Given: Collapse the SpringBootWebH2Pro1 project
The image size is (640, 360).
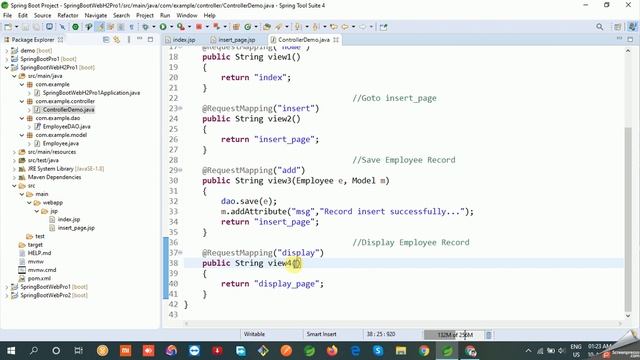Looking at the screenshot, I should 7,67.
